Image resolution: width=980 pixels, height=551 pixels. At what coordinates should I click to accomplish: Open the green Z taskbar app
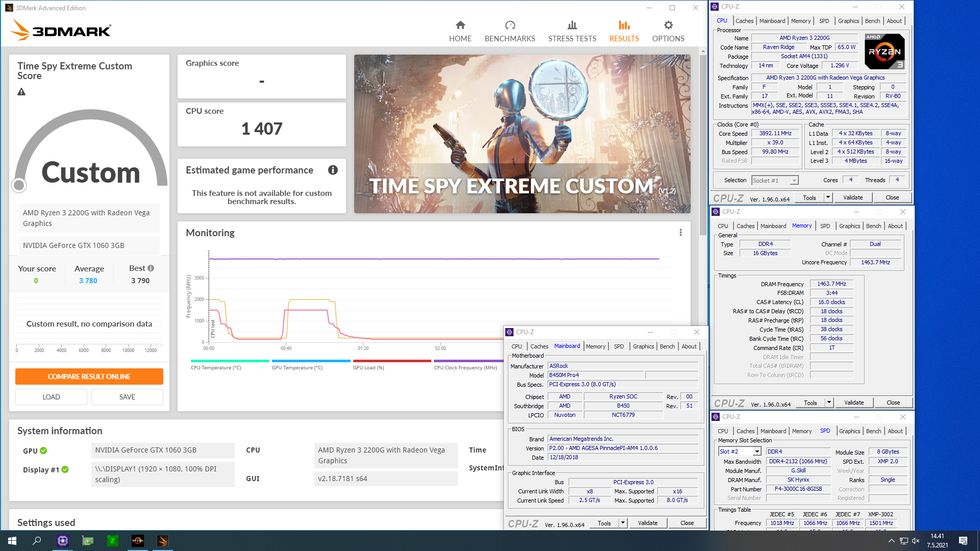pos(113,541)
